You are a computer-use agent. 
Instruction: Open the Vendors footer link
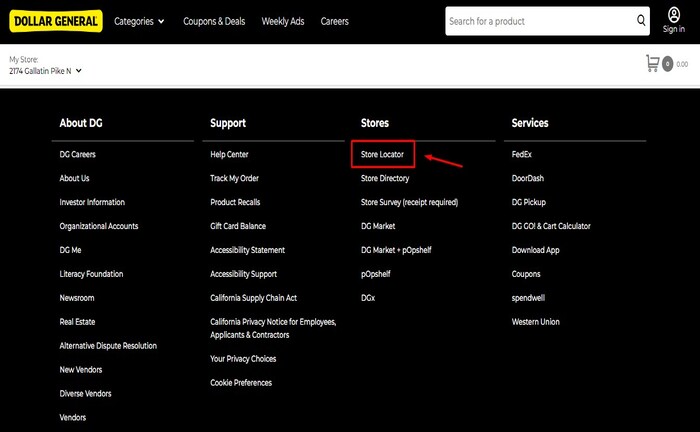[73, 418]
